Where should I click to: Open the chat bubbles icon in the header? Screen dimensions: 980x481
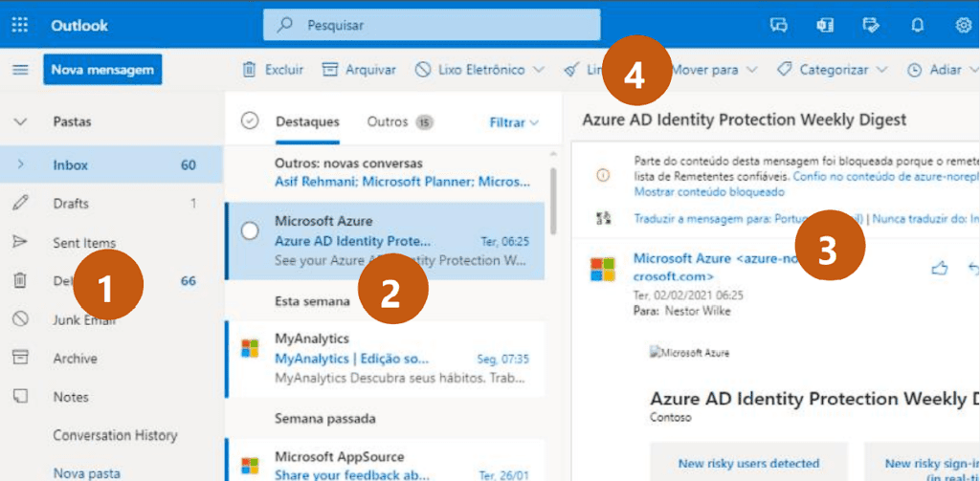pos(778,25)
